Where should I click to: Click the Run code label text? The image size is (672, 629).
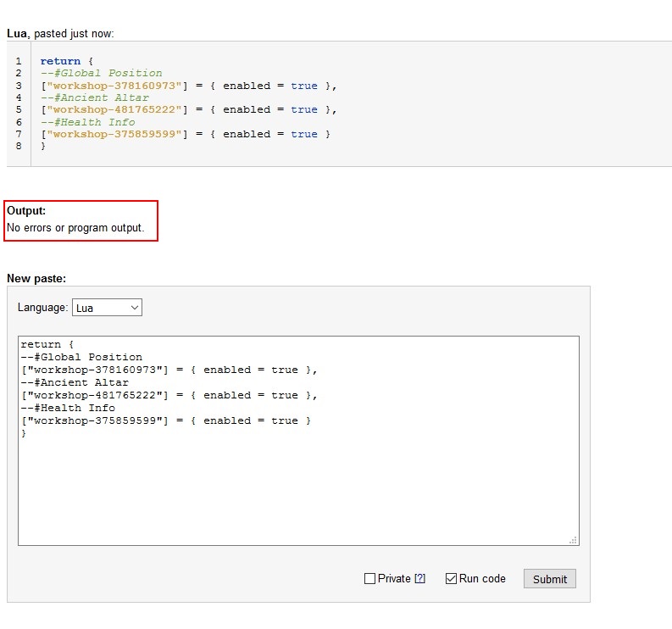pyautogui.click(x=482, y=579)
